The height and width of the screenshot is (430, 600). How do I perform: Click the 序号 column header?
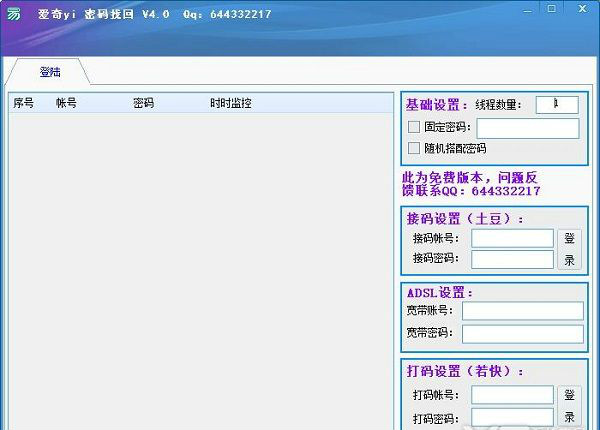23,103
